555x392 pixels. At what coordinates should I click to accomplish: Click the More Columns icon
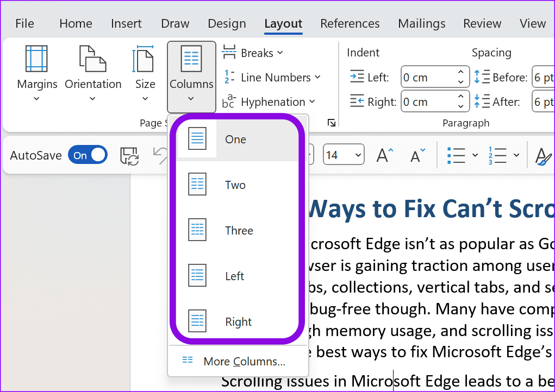tap(188, 360)
